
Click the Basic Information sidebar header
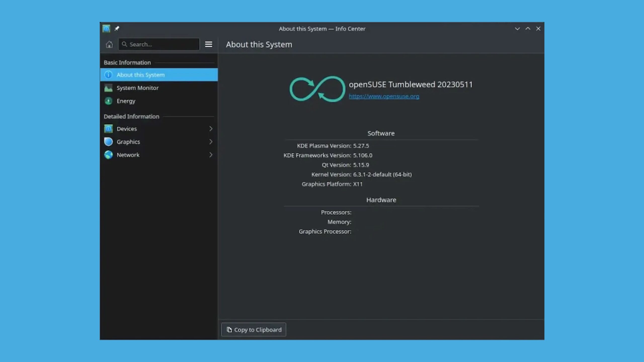pyautogui.click(x=127, y=63)
